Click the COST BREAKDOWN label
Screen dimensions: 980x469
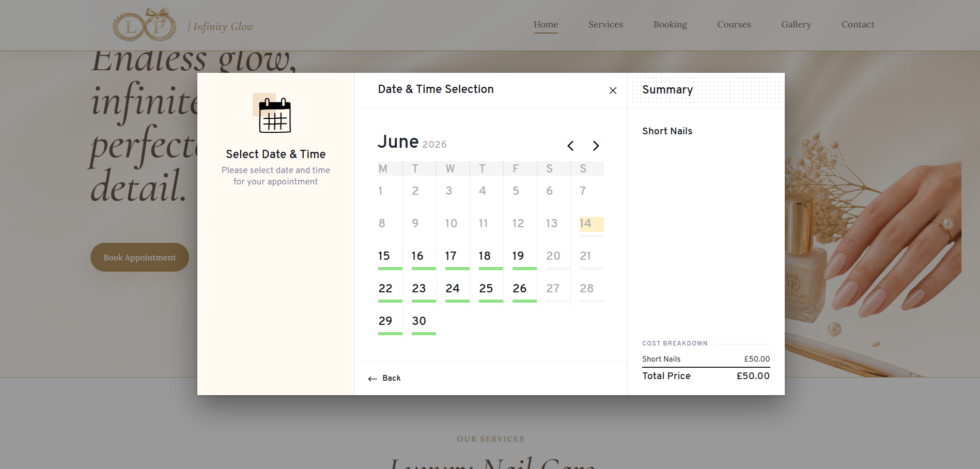[x=675, y=343]
